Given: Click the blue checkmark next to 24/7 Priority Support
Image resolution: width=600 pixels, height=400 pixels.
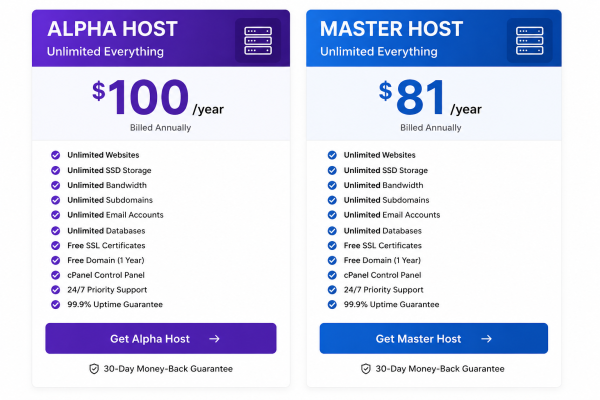Looking at the screenshot, I should tap(332, 290).
